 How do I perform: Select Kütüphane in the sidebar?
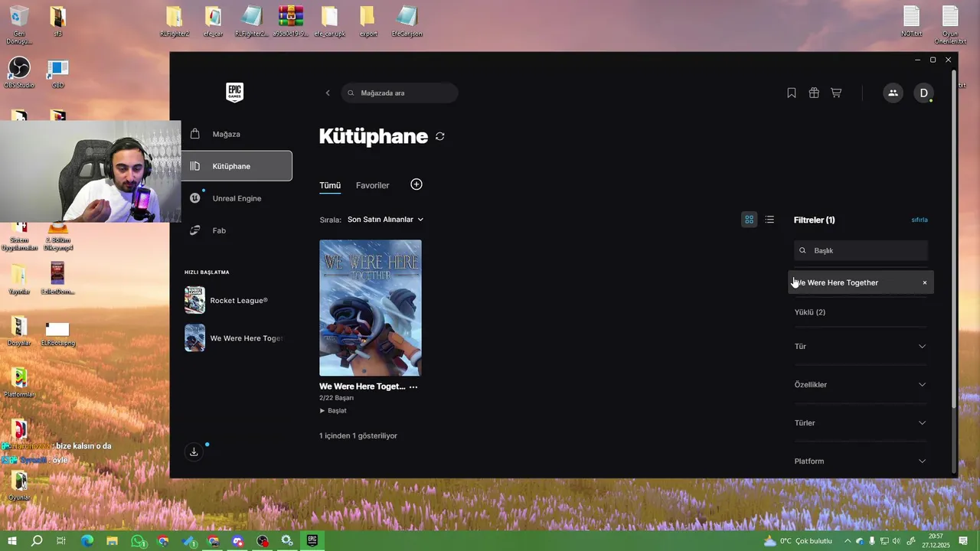(237, 166)
